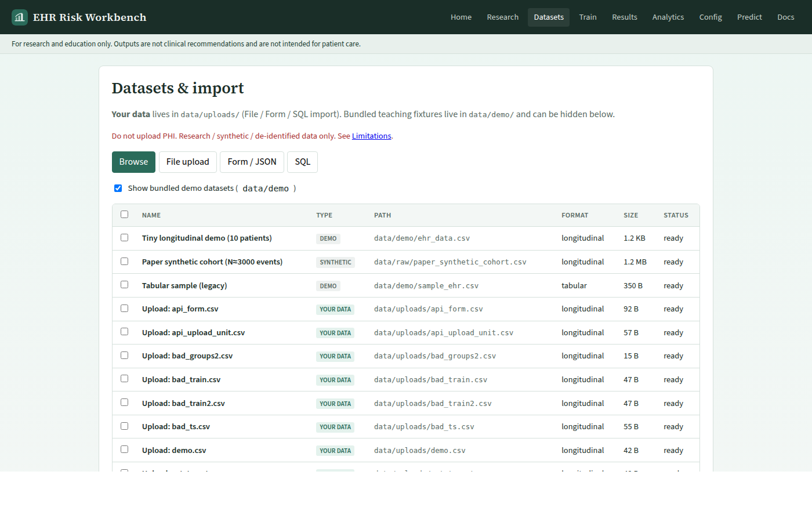Open the Docs page
This screenshot has height=522, width=812.
(786, 17)
